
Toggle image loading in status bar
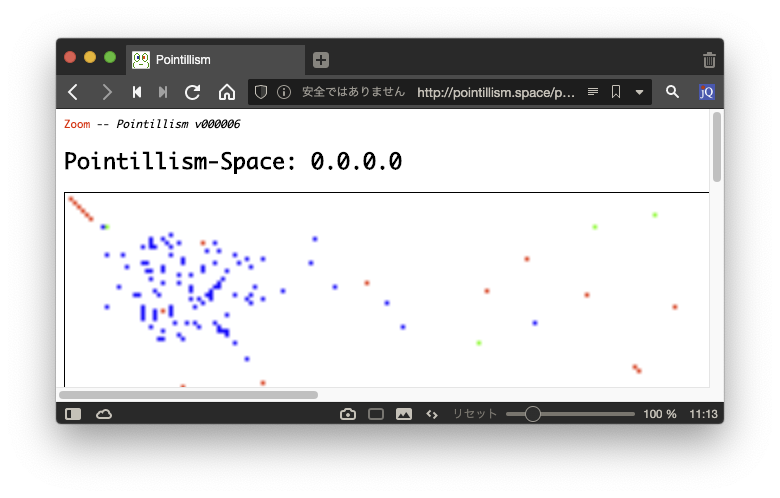point(404,414)
